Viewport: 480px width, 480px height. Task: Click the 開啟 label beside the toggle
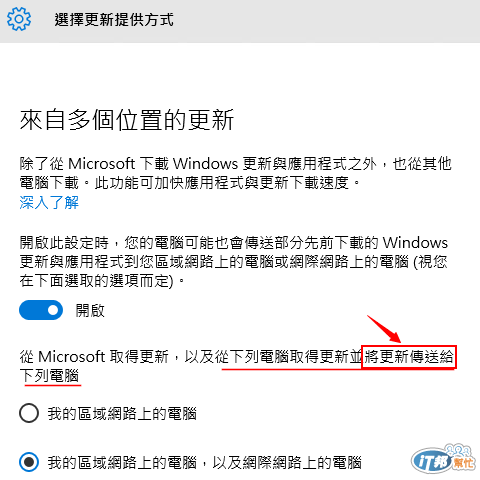pyautogui.click(x=90, y=311)
